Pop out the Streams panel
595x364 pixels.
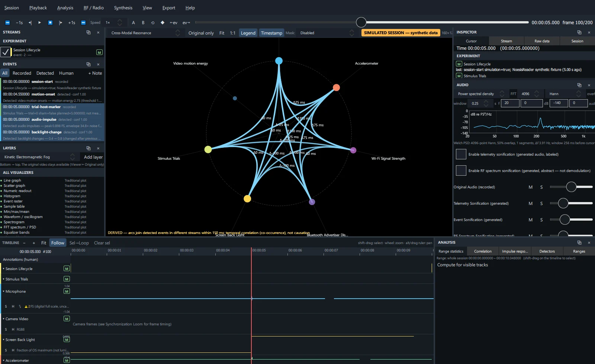pyautogui.click(x=89, y=32)
